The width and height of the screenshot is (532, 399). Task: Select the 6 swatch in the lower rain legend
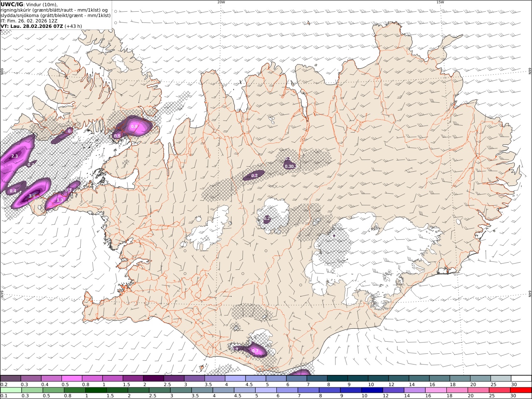(x=287, y=390)
